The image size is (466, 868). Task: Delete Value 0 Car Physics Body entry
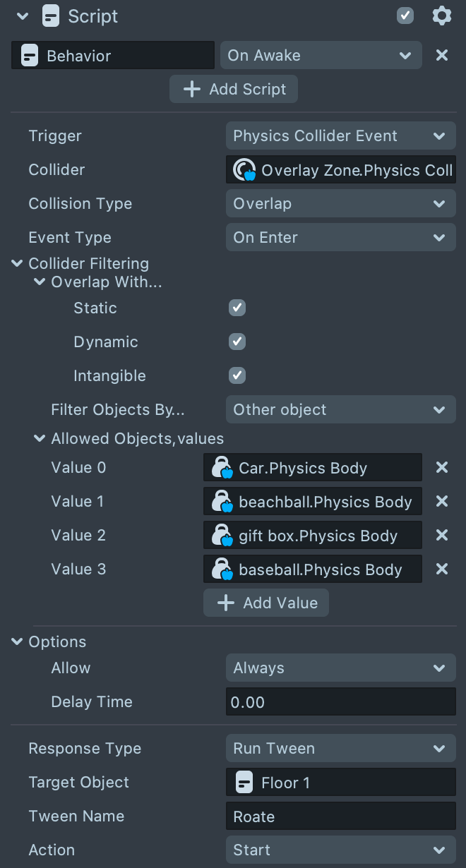(x=442, y=467)
